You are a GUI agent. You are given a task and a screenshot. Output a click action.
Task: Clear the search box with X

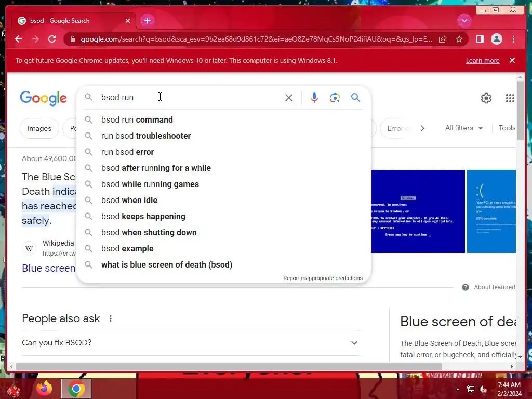(x=289, y=98)
